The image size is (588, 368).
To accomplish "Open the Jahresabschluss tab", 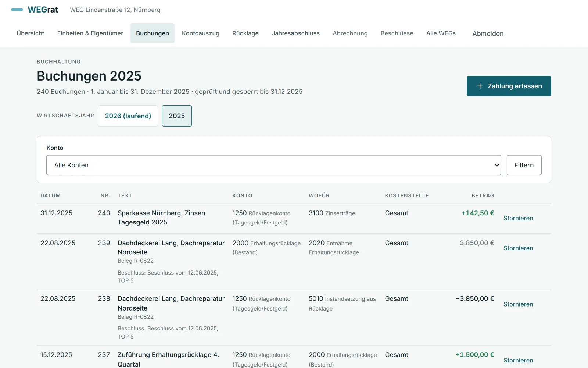I will click(x=295, y=33).
